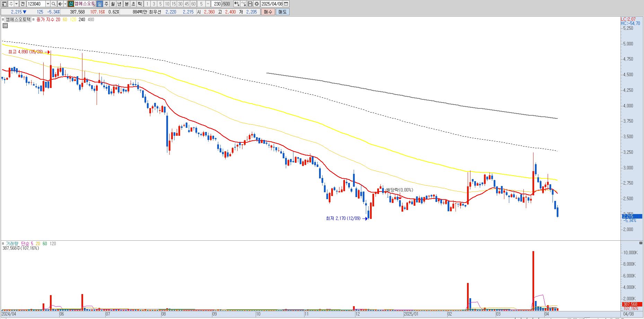Switch to yearly '년' period

(120, 4)
